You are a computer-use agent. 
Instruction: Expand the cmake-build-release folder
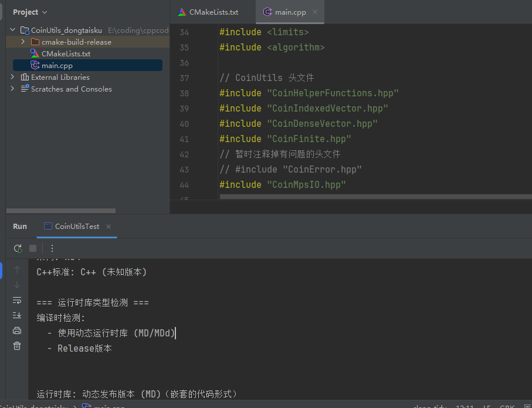[23, 42]
